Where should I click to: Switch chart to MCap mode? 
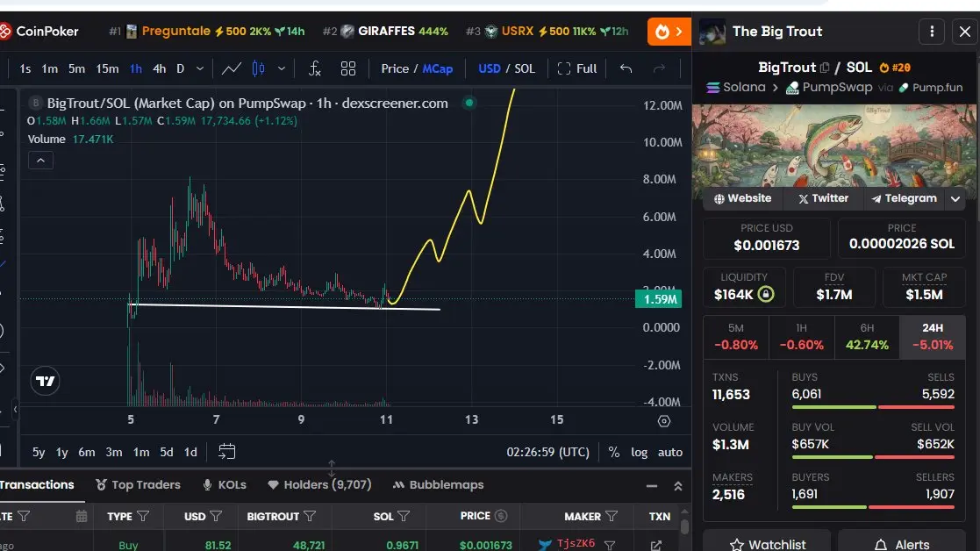pyautogui.click(x=438, y=68)
